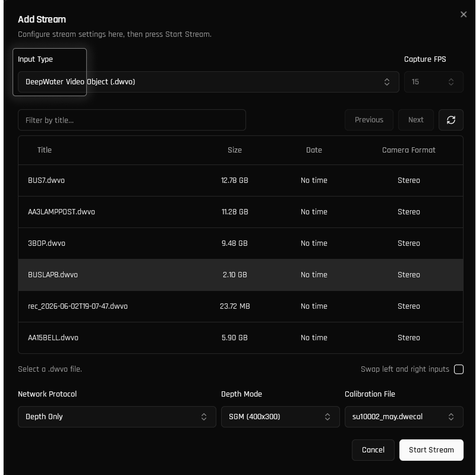
Task: Go to the Previous page of files
Action: click(x=369, y=120)
